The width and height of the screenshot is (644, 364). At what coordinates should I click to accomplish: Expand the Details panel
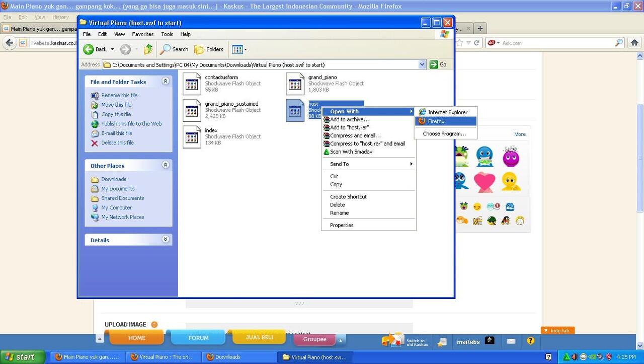(166, 240)
